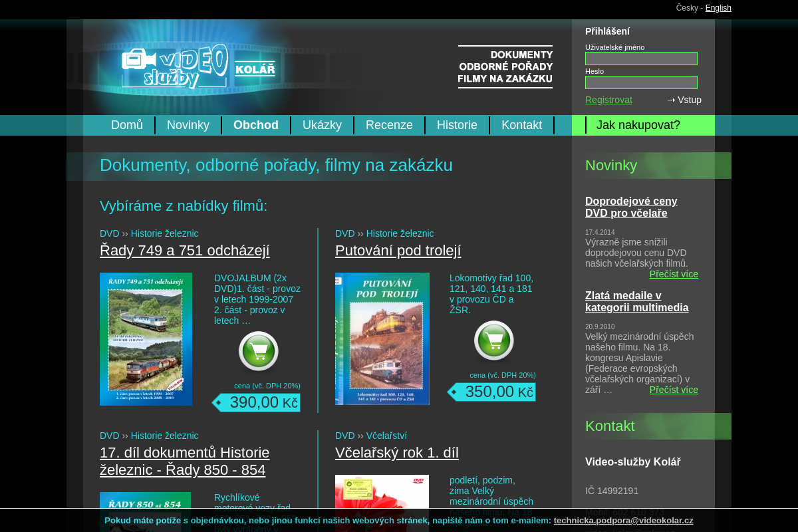This screenshot has height=532, width=798.
Task: Click Historie železnic category above Putování title
Action: click(400, 233)
